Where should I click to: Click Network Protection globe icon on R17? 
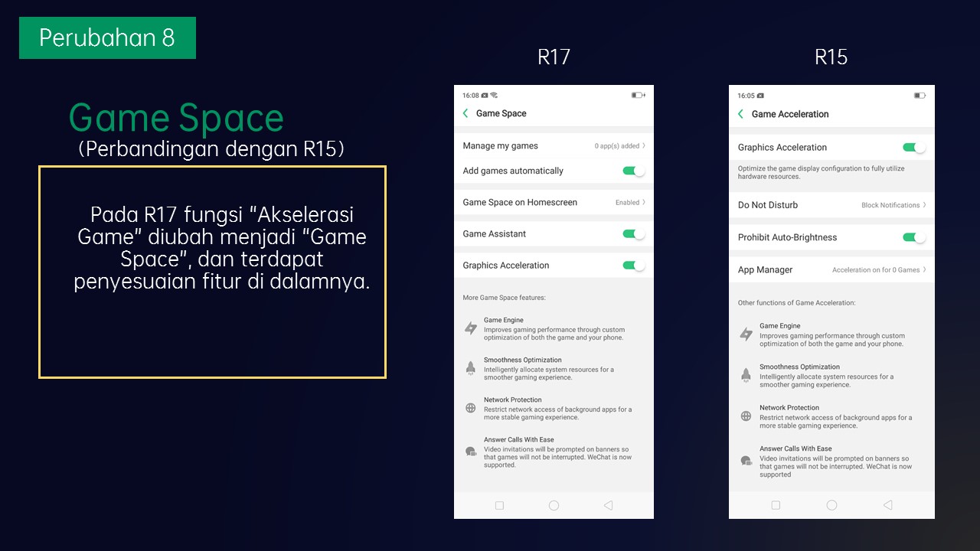click(x=471, y=408)
